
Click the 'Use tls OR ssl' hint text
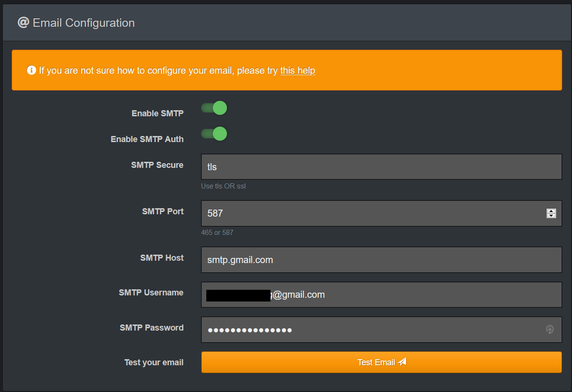(x=223, y=186)
